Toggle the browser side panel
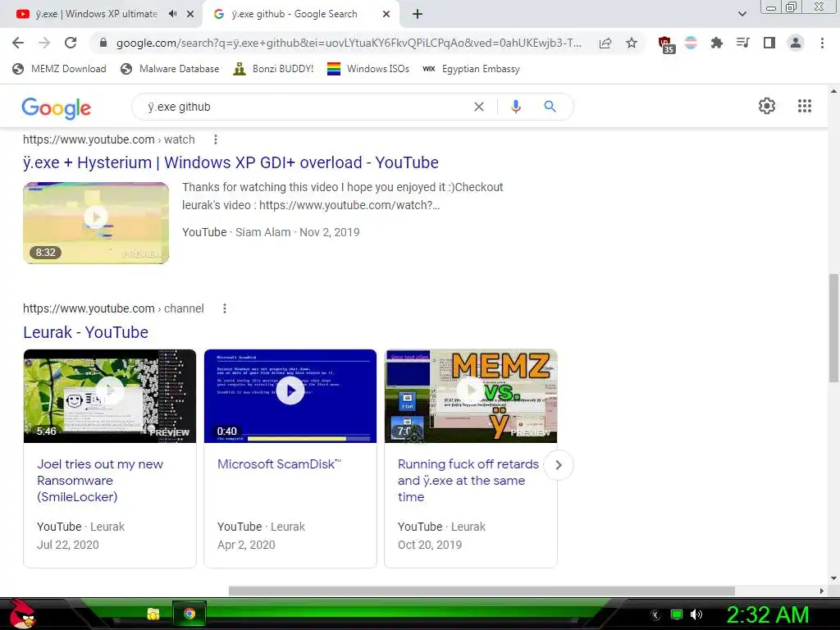 point(769,43)
